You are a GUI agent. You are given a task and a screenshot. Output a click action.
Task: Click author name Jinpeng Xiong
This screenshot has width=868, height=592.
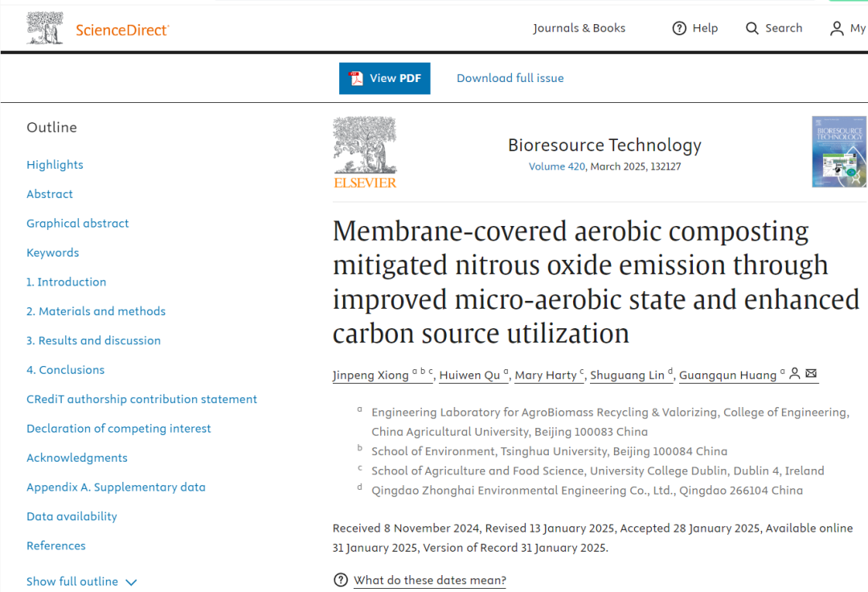click(x=370, y=376)
